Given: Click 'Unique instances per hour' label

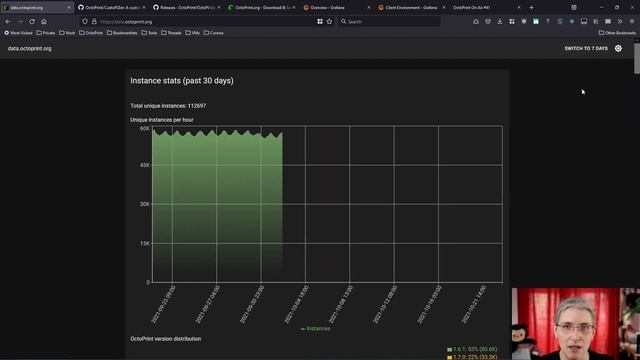Looking at the screenshot, I should pos(162,120).
